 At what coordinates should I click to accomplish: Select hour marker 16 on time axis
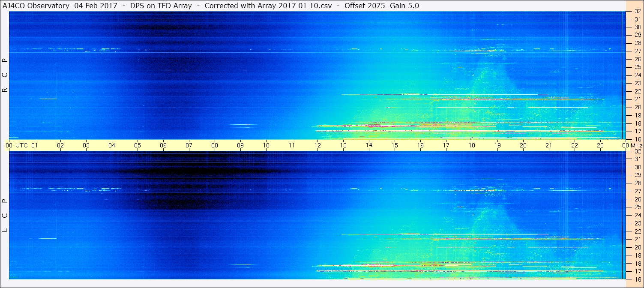[420, 145]
